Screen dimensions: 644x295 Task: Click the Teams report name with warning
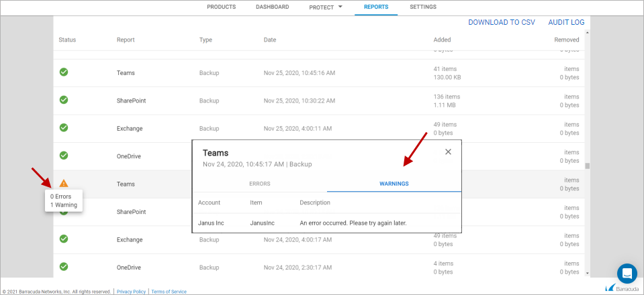(x=126, y=184)
